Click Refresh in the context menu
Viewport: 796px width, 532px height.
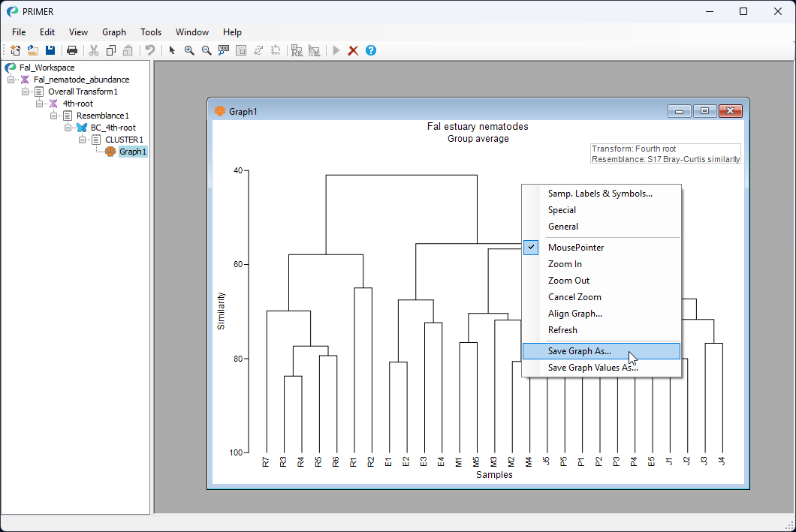(562, 329)
